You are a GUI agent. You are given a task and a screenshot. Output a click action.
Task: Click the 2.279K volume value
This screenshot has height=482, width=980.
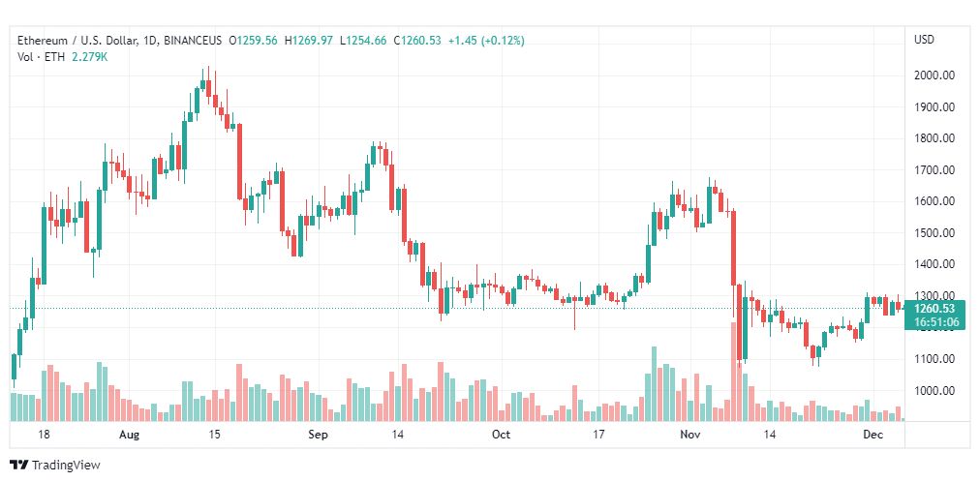[x=88, y=56]
